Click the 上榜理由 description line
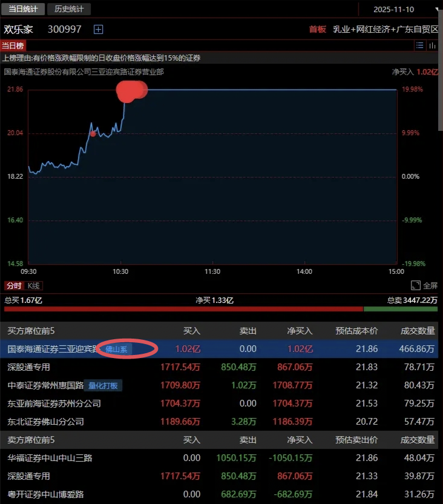 102,58
